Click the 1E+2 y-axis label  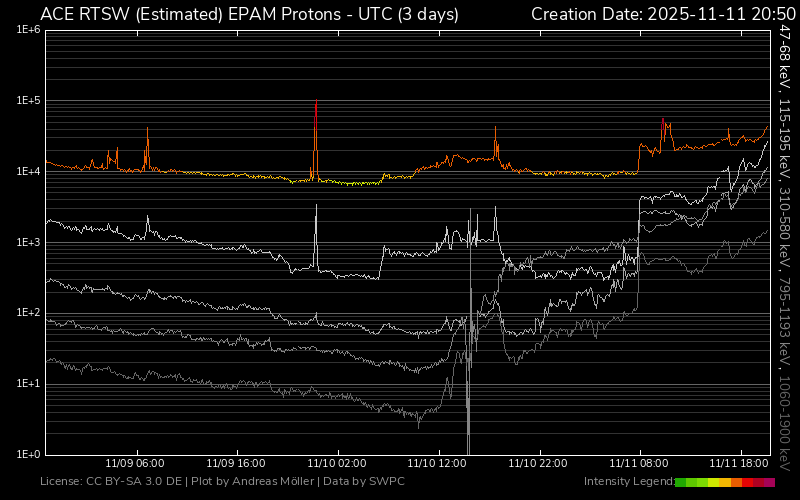pyautogui.click(x=28, y=313)
